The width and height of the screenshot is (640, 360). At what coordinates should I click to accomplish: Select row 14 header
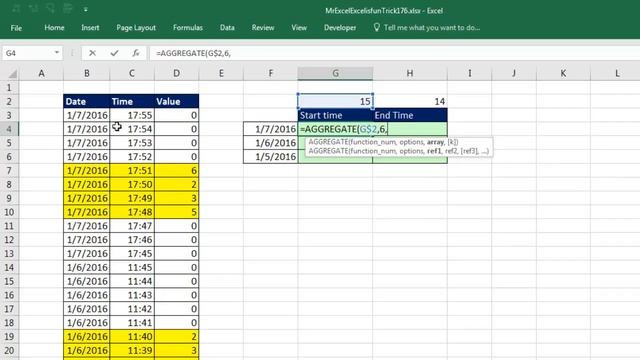(9, 267)
